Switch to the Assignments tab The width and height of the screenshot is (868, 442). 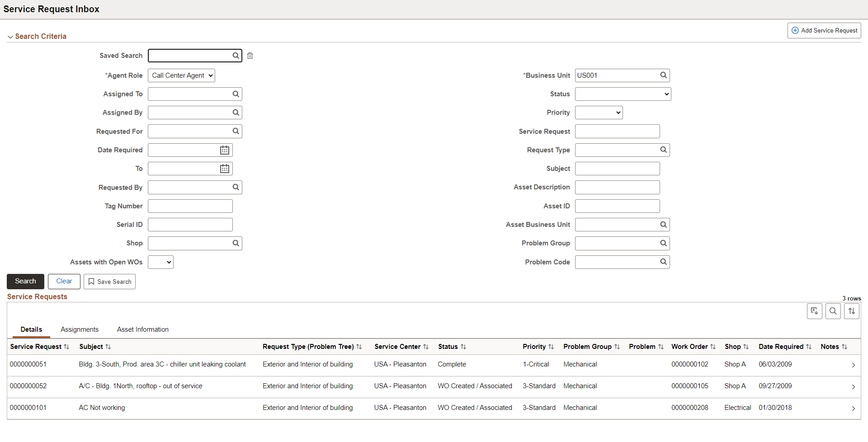(x=80, y=329)
